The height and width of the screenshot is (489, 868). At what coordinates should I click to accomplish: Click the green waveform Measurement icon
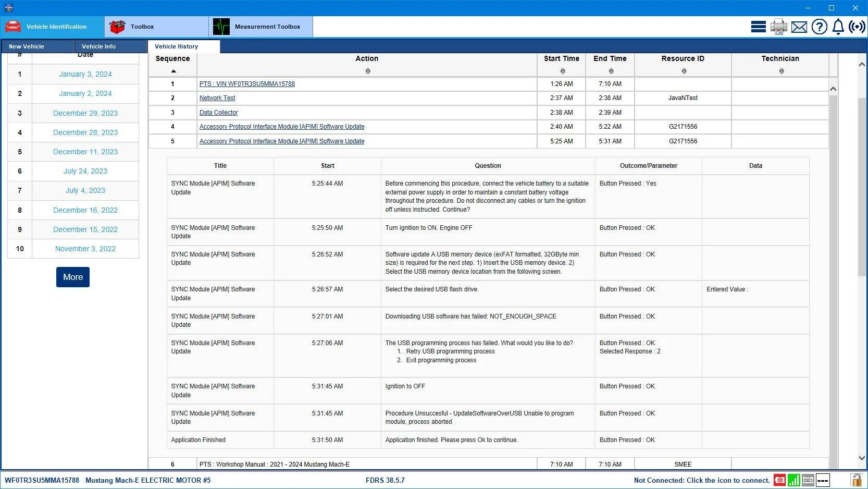[221, 27]
